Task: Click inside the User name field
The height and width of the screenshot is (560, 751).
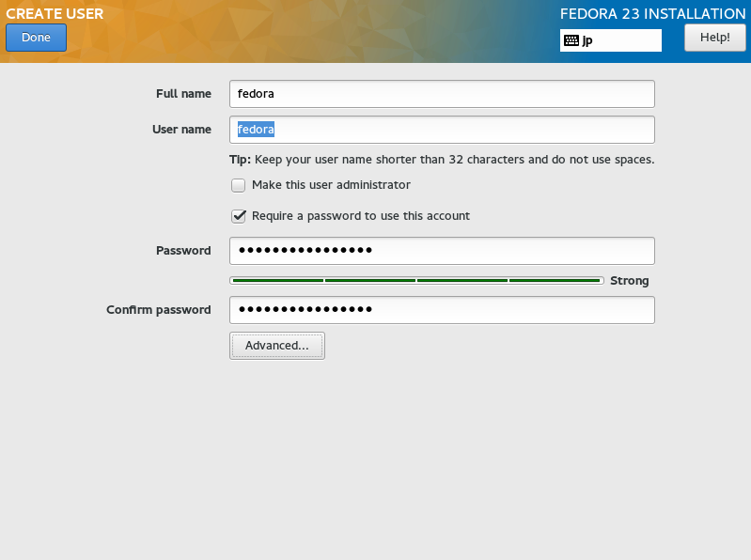Action: pos(442,130)
